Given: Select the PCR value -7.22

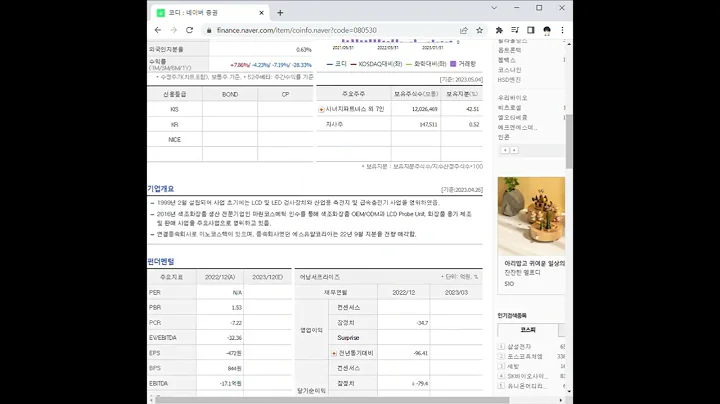Looking at the screenshot, I should click(x=236, y=323).
